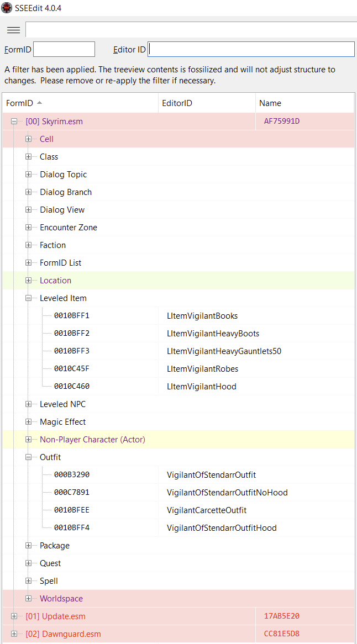Click the Name column header

[305, 103]
